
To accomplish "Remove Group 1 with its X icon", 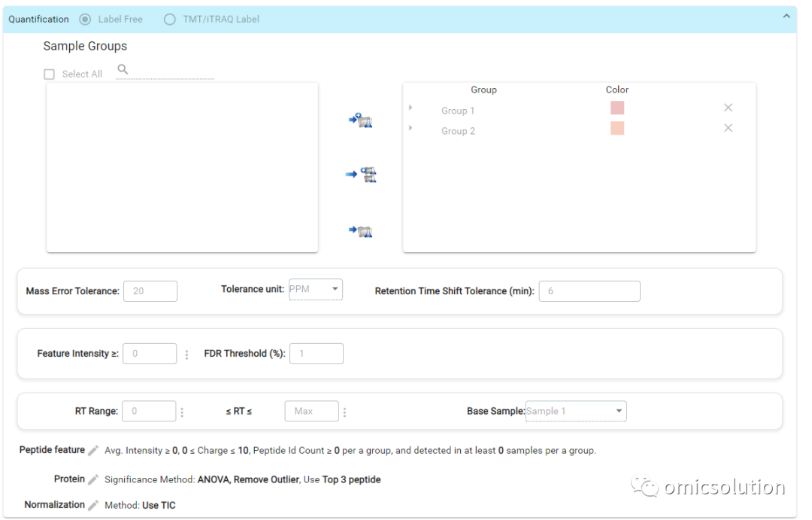I will (728, 108).
